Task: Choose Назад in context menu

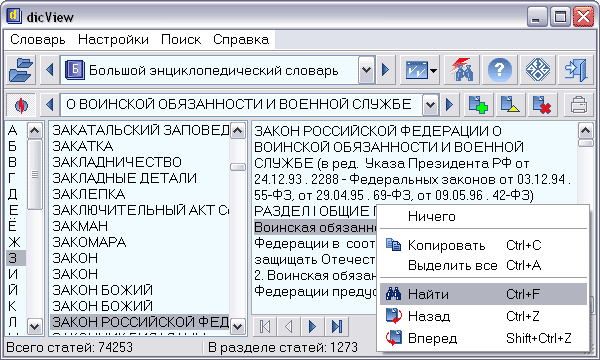Action: 483,316
